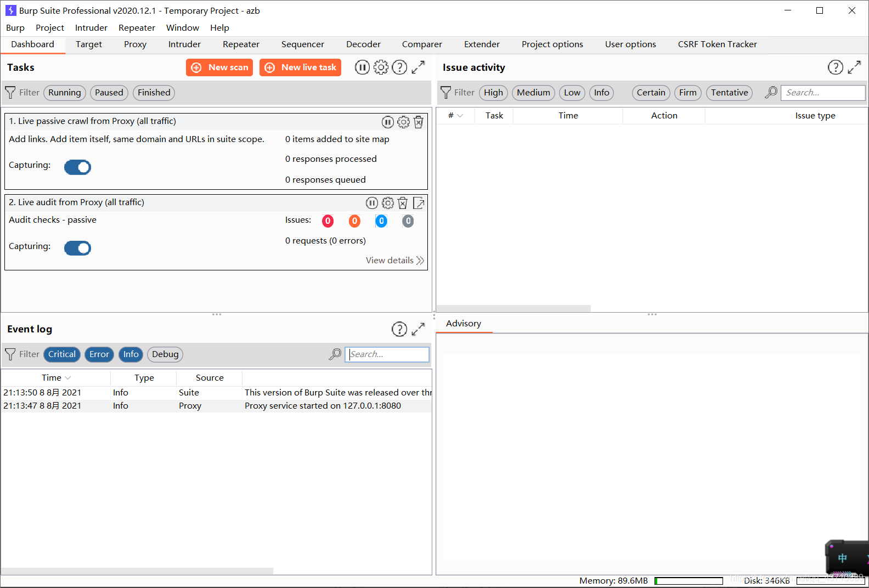The image size is (869, 588).
Task: Toggle the Info event log filter
Action: 131,354
